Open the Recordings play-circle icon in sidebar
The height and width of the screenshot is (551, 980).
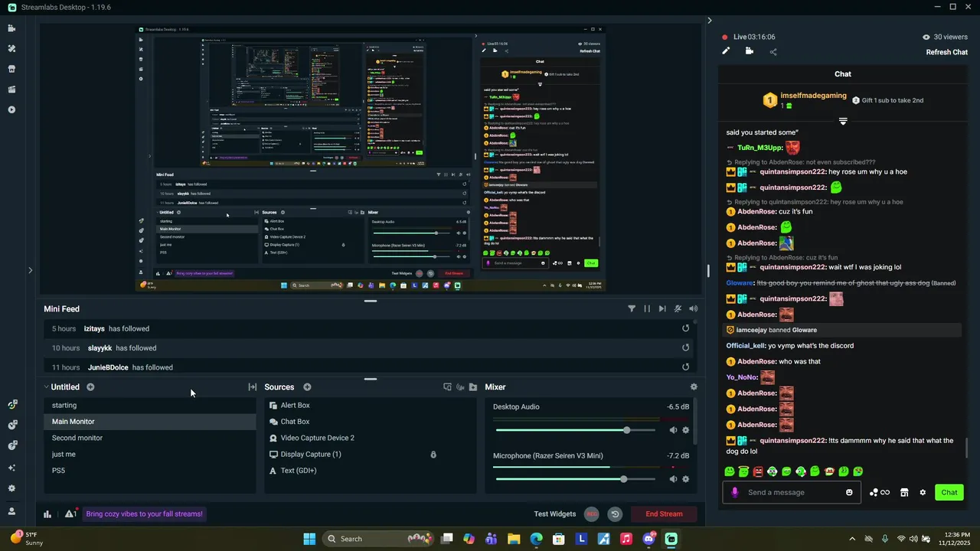[11, 109]
